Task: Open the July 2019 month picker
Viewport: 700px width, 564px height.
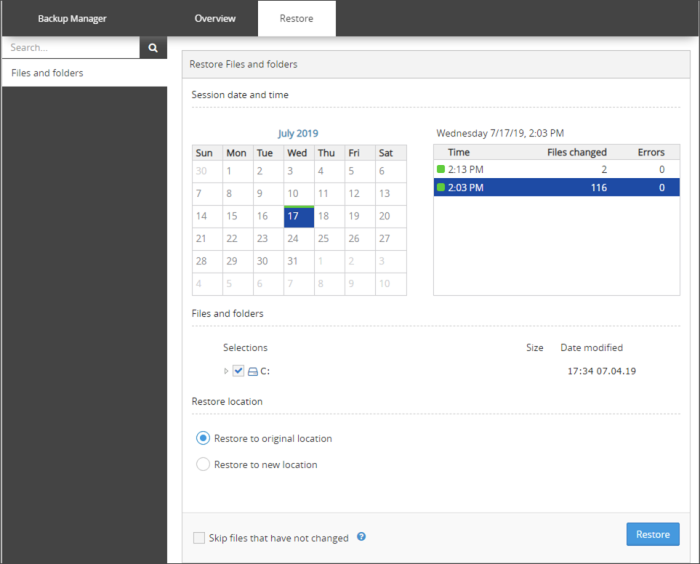Action: pos(298,133)
